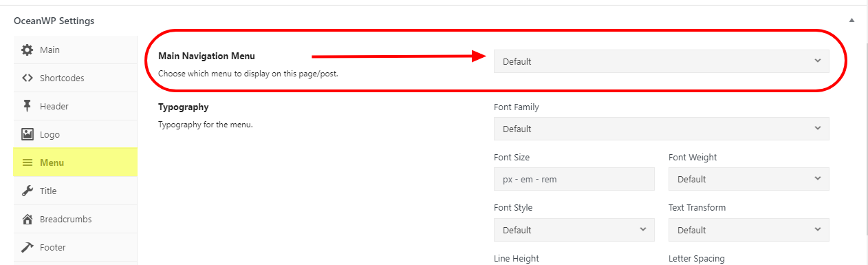Open the Font Style dropdown
Viewport: 868px width, 265px height.
(x=574, y=230)
